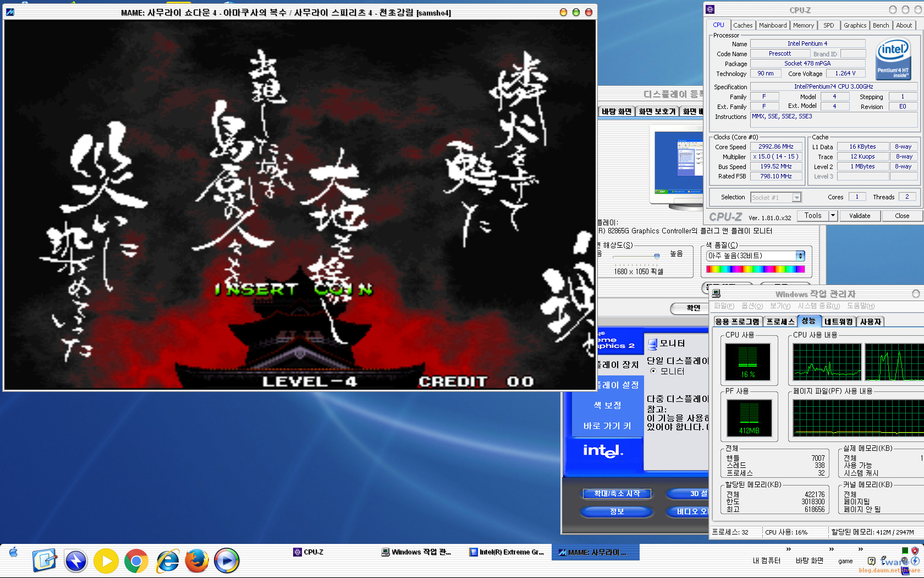Click the color spectrum preview bar
The height and width of the screenshot is (578, 924).
(x=756, y=269)
